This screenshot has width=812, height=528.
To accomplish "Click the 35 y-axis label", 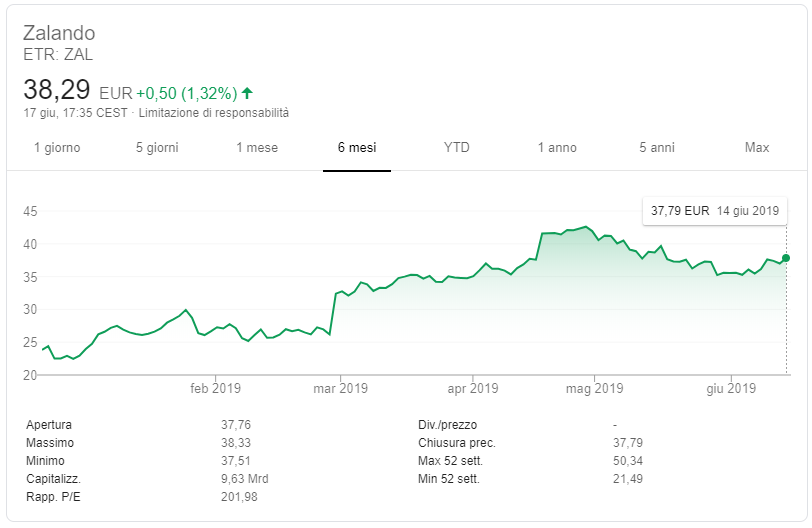I will pyautogui.click(x=30, y=277).
